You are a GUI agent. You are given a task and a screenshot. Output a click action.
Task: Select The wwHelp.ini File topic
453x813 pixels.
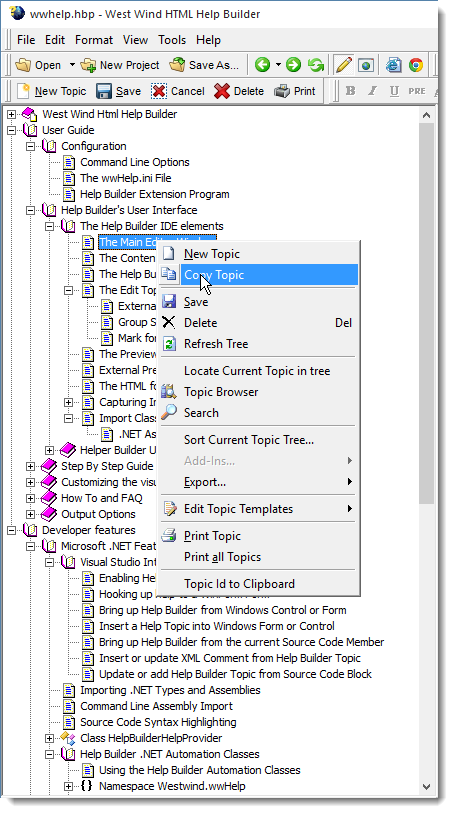125,178
